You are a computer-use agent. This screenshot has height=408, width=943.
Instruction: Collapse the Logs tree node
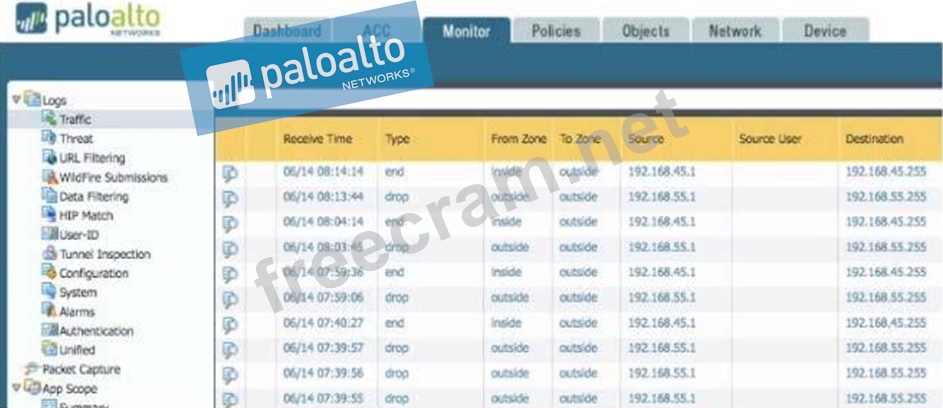coord(16,99)
